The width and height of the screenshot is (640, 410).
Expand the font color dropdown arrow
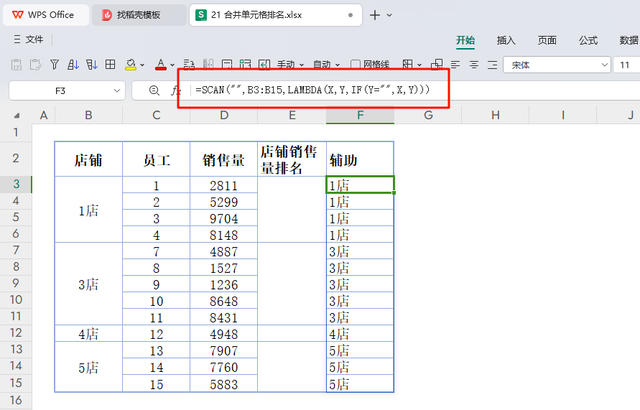[x=172, y=65]
